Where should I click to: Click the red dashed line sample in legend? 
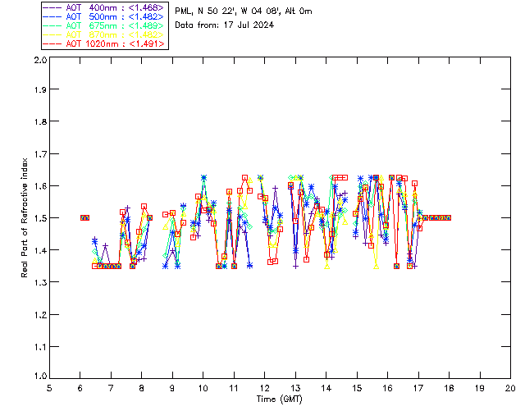coord(52,43)
